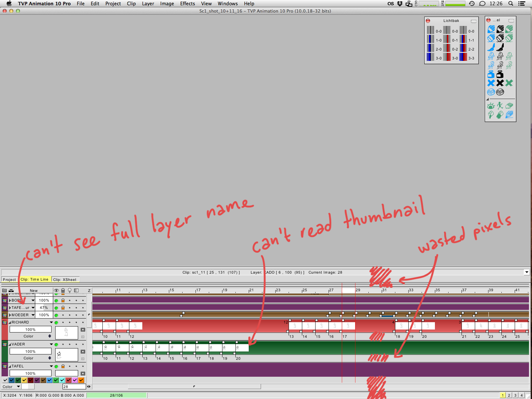
Task: Open VADER layer dropdown menu arrow
Action: (51, 344)
